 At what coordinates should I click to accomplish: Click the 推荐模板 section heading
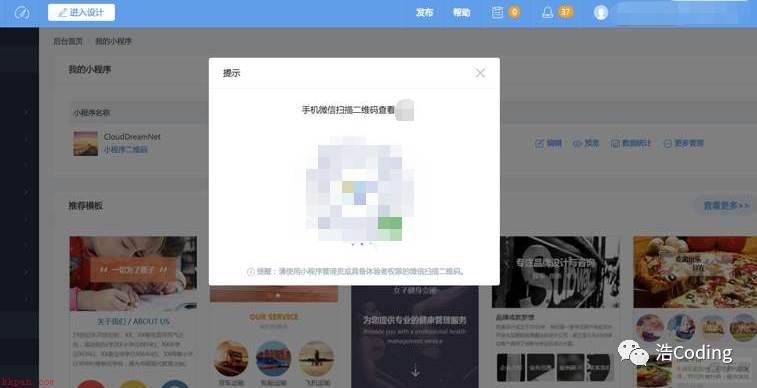click(x=86, y=206)
